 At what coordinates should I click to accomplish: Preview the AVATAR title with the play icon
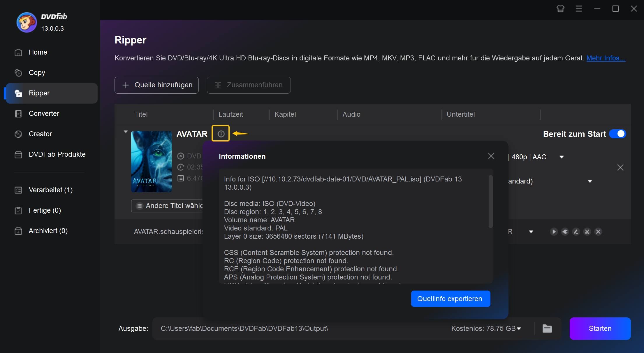tap(554, 232)
